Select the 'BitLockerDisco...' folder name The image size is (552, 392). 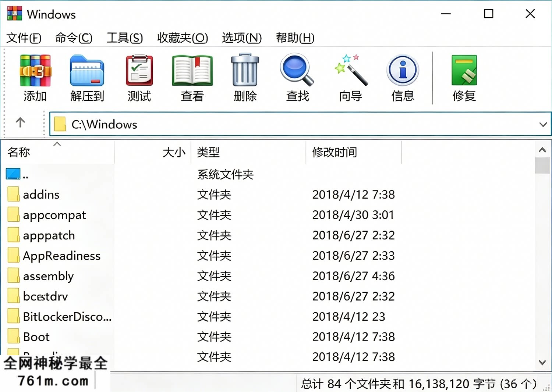(67, 316)
